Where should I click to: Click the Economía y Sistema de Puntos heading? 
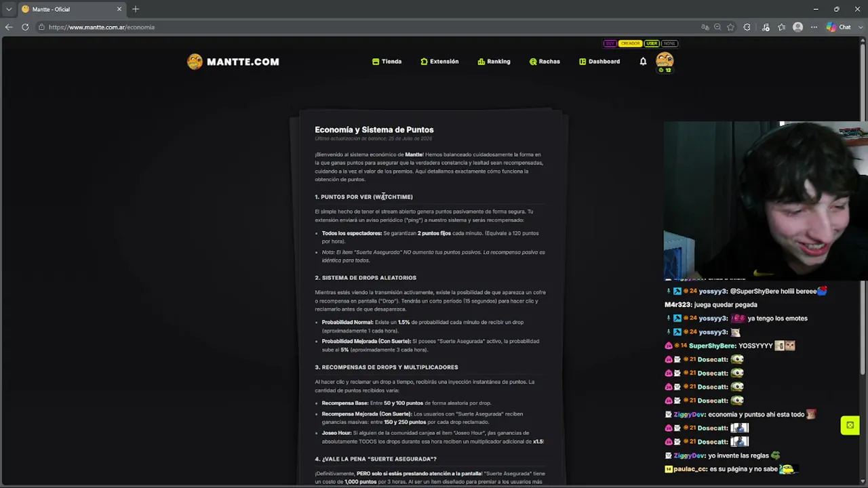click(x=374, y=129)
